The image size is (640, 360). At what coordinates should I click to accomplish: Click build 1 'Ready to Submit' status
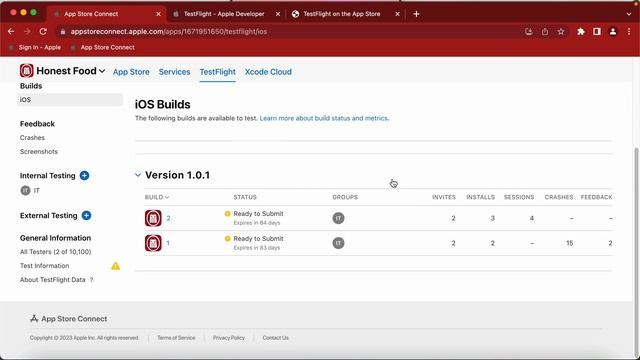[x=258, y=238]
